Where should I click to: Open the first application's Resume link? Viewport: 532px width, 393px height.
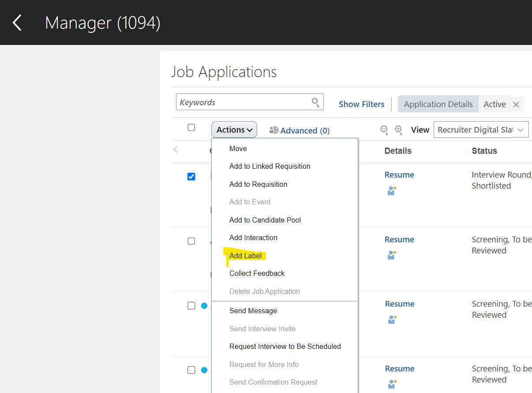pos(399,174)
